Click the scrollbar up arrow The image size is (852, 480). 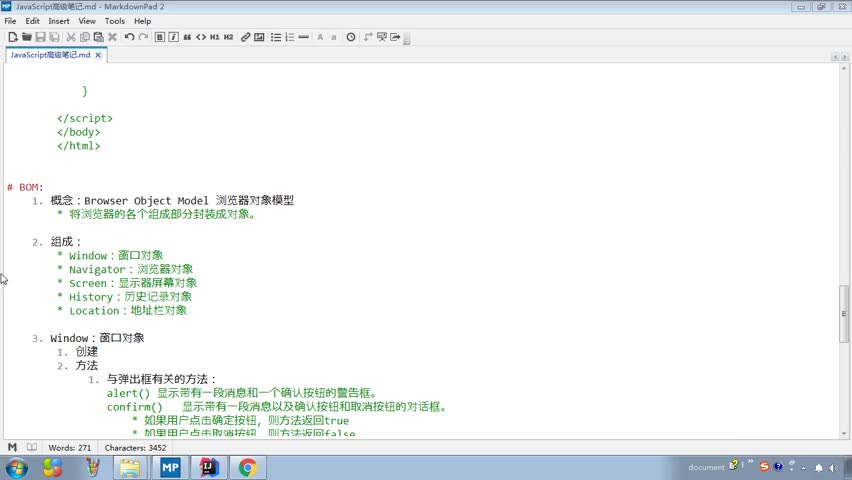pyautogui.click(x=844, y=68)
